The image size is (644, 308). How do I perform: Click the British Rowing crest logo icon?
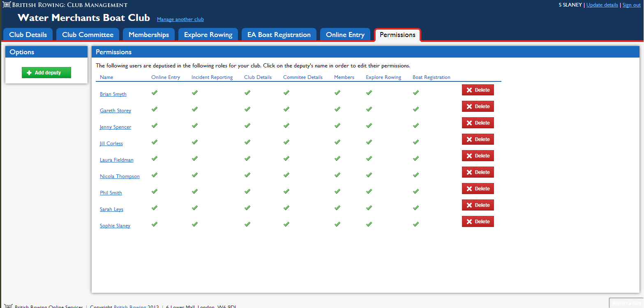click(x=7, y=5)
